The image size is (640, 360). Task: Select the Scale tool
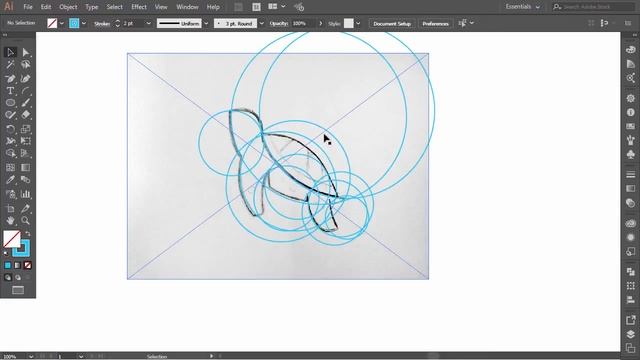click(x=25, y=129)
